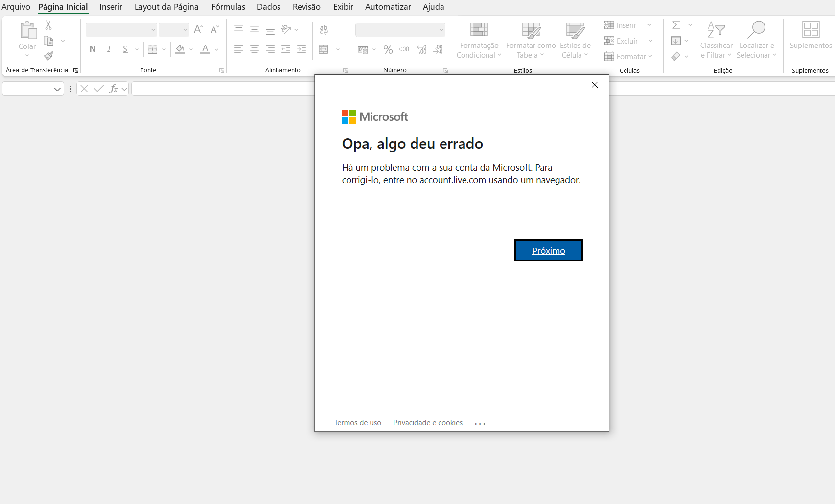Click the Próximo button in the dialog

point(549,251)
